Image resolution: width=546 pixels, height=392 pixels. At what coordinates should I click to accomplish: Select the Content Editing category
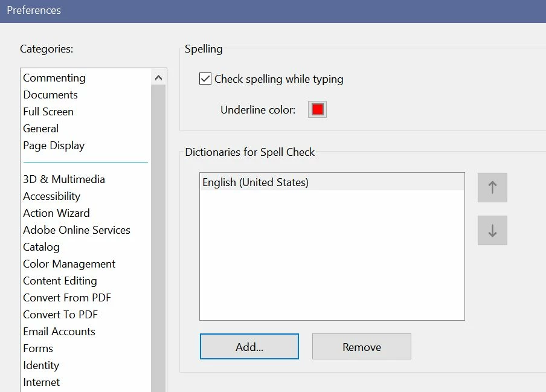60,281
